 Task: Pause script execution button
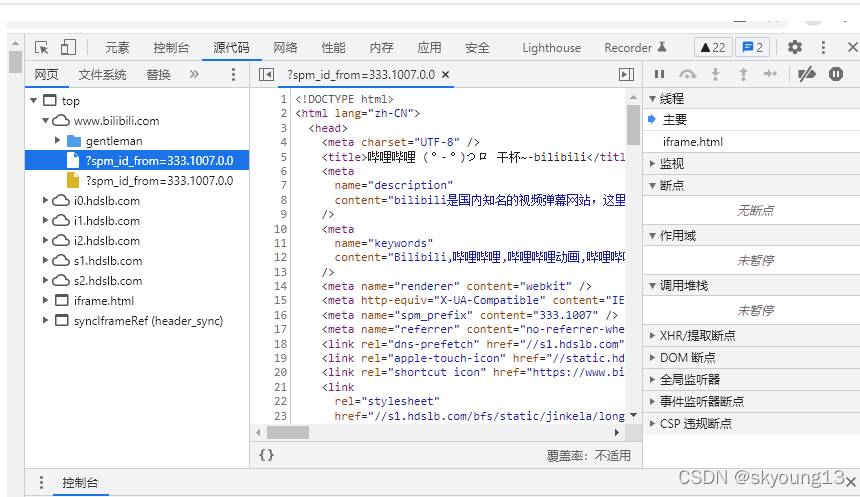pyautogui.click(x=659, y=74)
